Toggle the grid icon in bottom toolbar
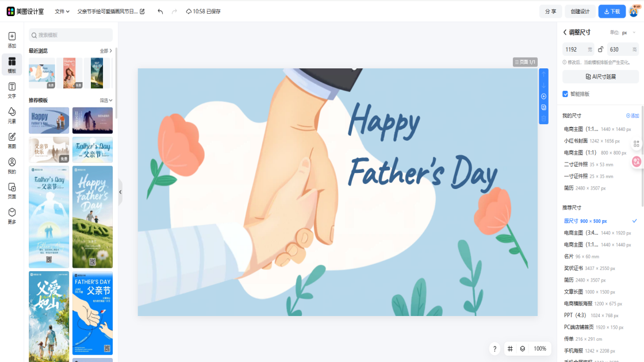The width and height of the screenshot is (644, 362). [x=510, y=349]
